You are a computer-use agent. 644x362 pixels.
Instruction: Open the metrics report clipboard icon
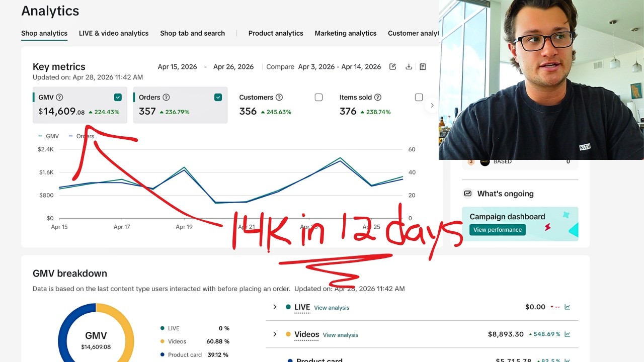coord(423,67)
